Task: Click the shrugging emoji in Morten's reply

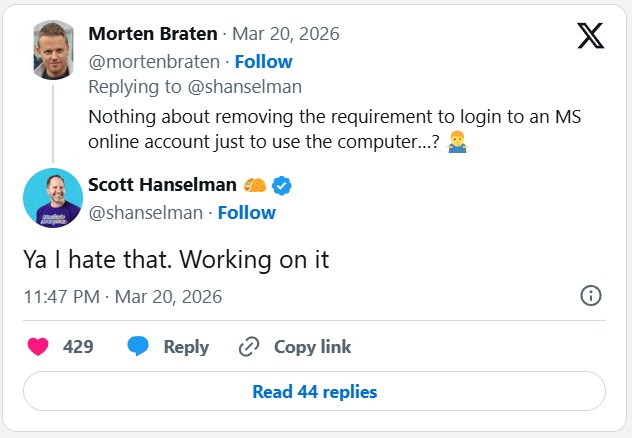Action: point(461,142)
